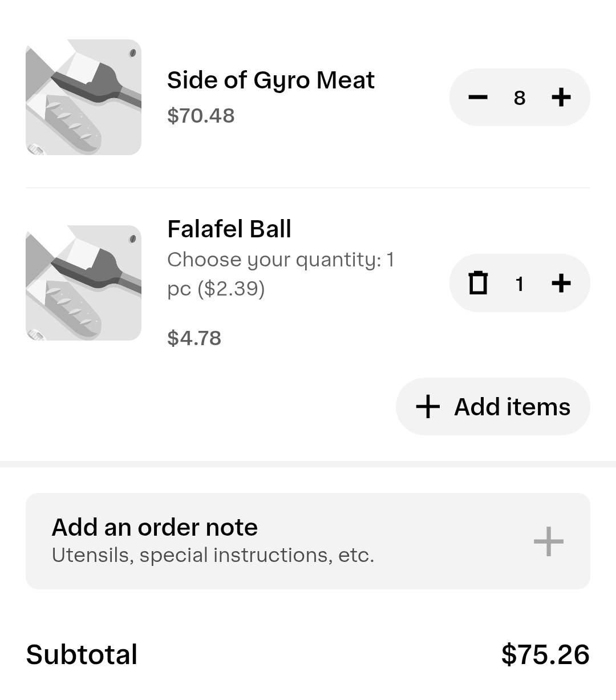Increase Falafel Ball quantity
Screen dimensions: 616x700
tap(561, 283)
